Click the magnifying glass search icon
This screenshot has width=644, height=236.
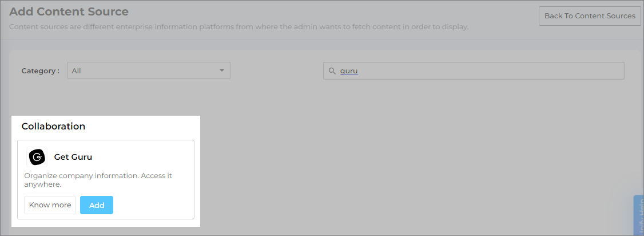(332, 71)
